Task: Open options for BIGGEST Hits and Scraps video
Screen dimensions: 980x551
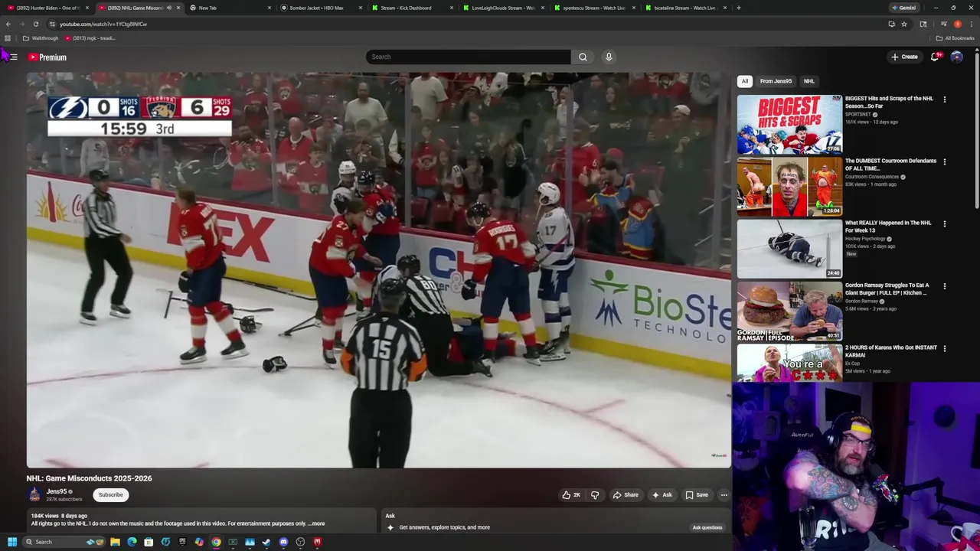Action: 944,99
